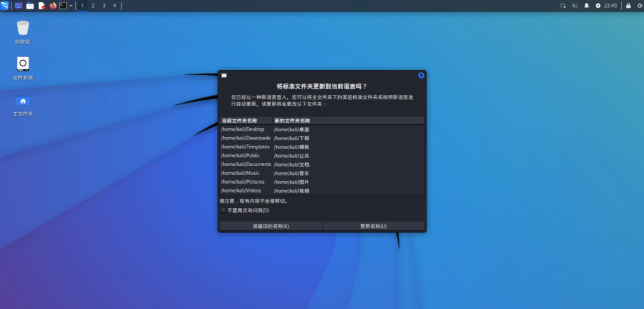Viewport: 644px width, 309px height.
Task: Click the log out icon
Action: click(639, 6)
